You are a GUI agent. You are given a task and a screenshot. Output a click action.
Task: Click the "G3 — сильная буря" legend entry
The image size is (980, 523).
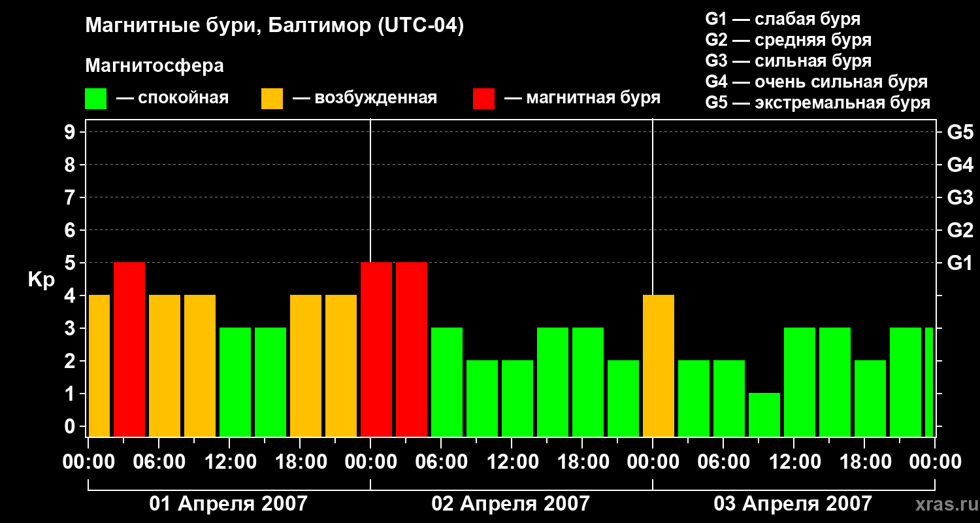tap(788, 61)
